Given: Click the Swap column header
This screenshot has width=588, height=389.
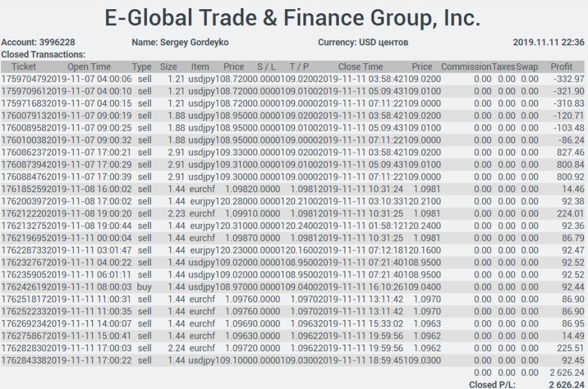Looking at the screenshot, I should click(527, 67).
